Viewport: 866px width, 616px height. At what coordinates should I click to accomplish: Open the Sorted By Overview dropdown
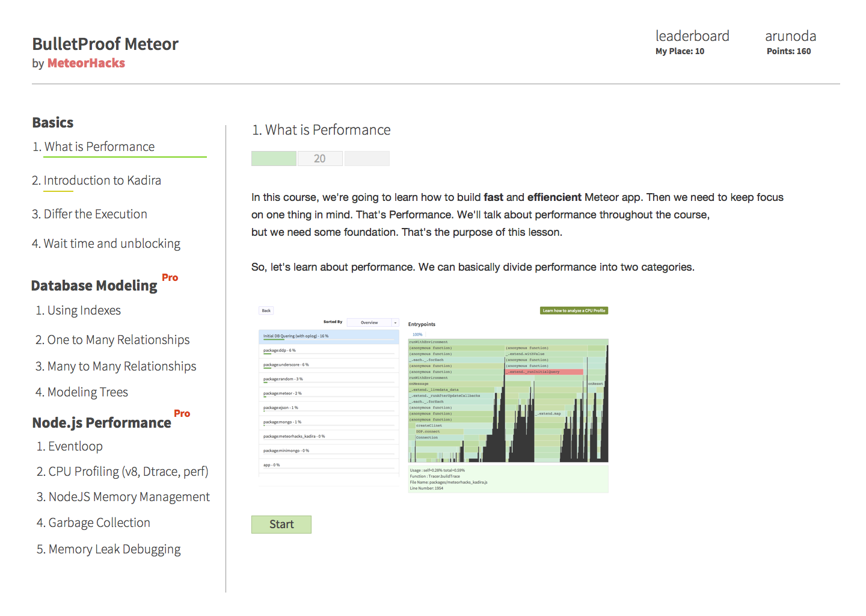(373, 322)
